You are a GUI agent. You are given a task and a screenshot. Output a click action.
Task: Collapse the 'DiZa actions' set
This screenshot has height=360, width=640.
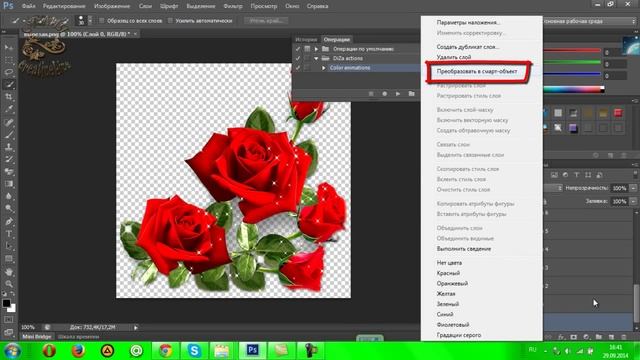(x=316, y=58)
